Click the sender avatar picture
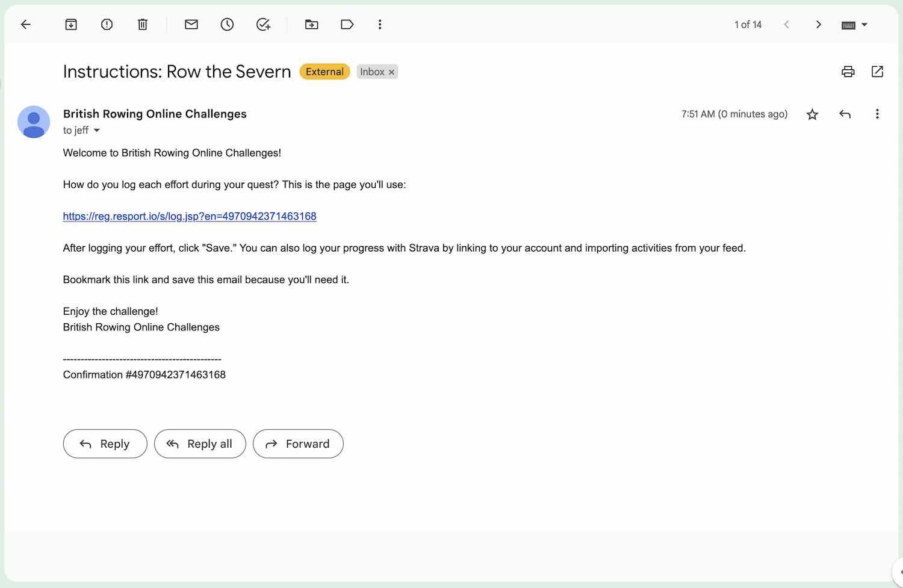 click(34, 122)
